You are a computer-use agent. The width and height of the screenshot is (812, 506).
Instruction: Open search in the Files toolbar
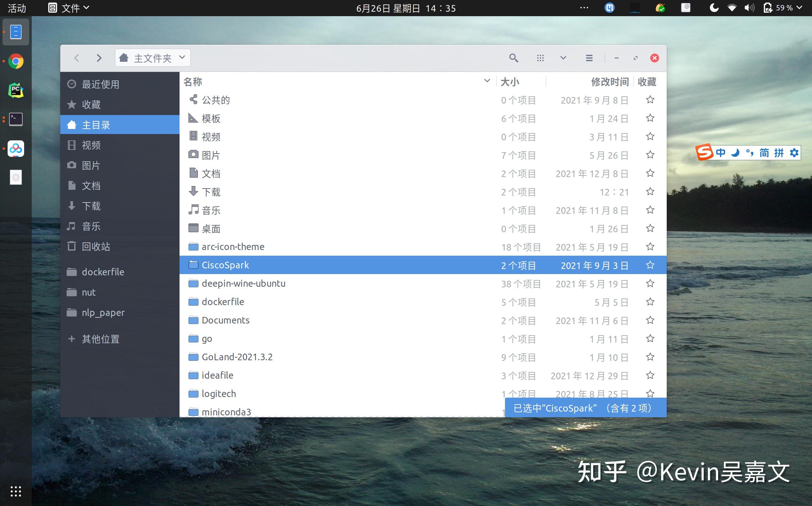coord(514,58)
